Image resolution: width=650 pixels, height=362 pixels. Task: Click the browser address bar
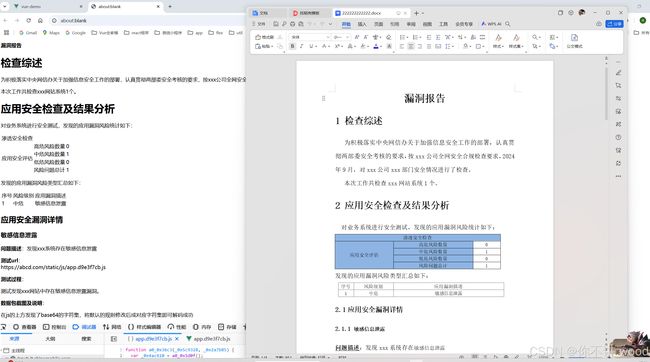147,20
